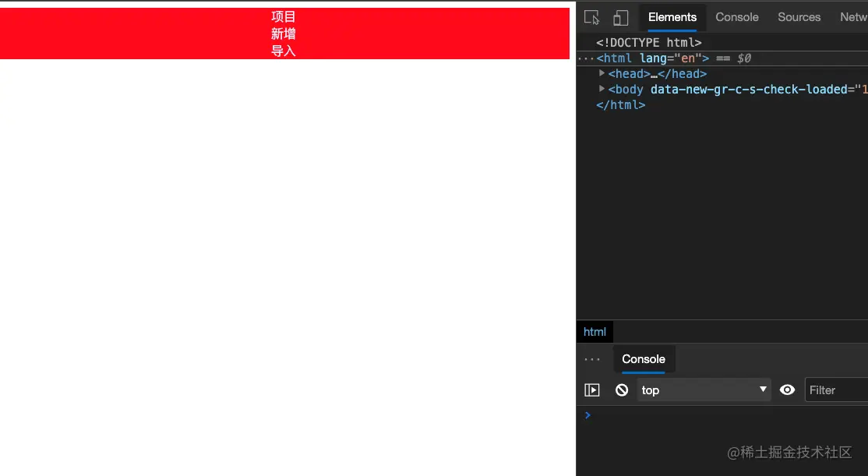The width and height of the screenshot is (868, 476).
Task: Expand the head element node
Action: (602, 73)
